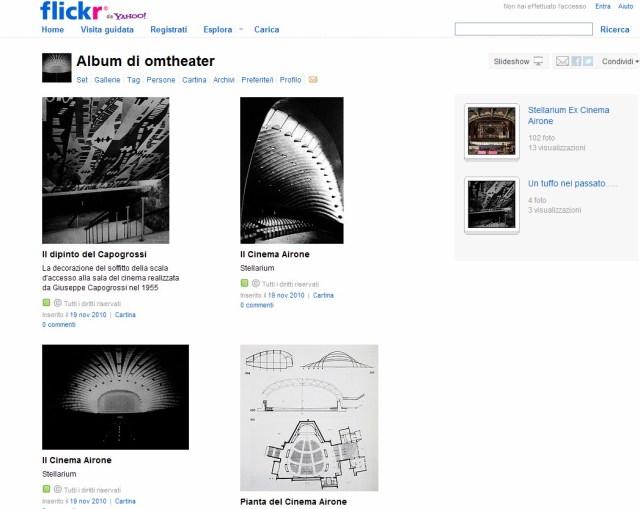Open the Preferite/i tab
Screen dimensions: 640x509
pyautogui.click(x=257, y=80)
